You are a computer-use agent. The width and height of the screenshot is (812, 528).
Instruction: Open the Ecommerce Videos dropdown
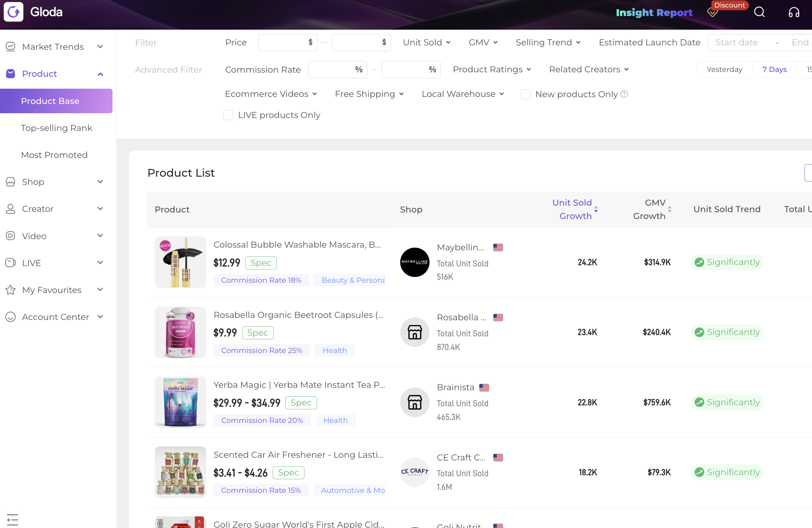(x=271, y=94)
